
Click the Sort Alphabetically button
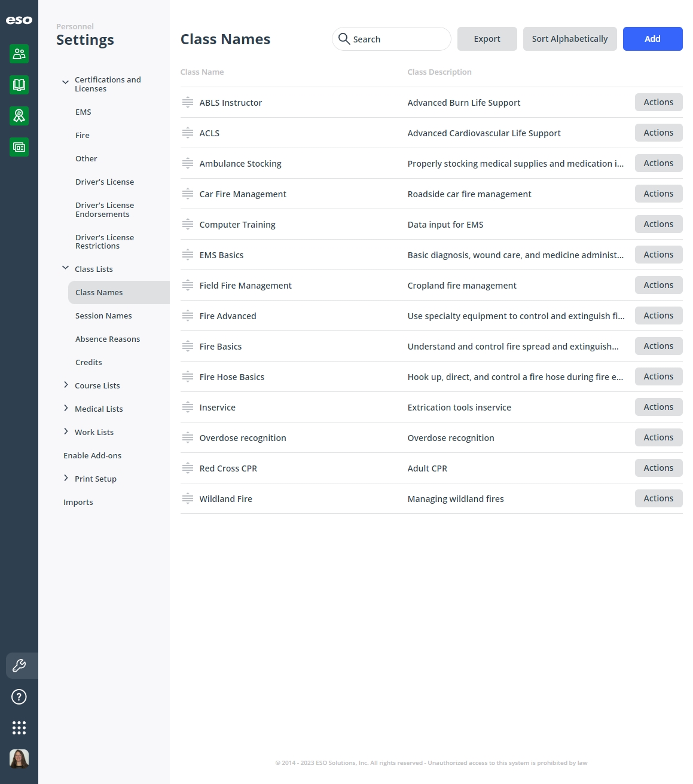pyautogui.click(x=570, y=39)
